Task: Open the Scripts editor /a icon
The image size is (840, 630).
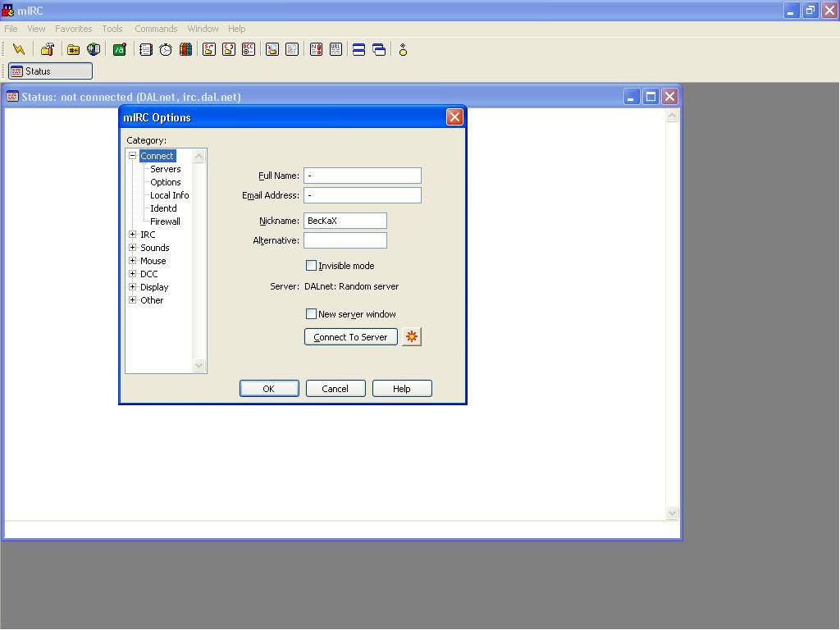Action: 120,49
